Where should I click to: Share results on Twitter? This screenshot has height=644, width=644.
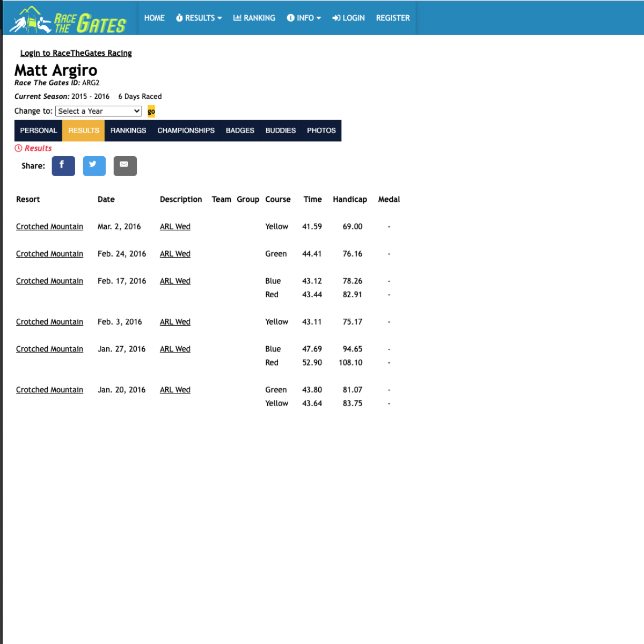click(94, 166)
